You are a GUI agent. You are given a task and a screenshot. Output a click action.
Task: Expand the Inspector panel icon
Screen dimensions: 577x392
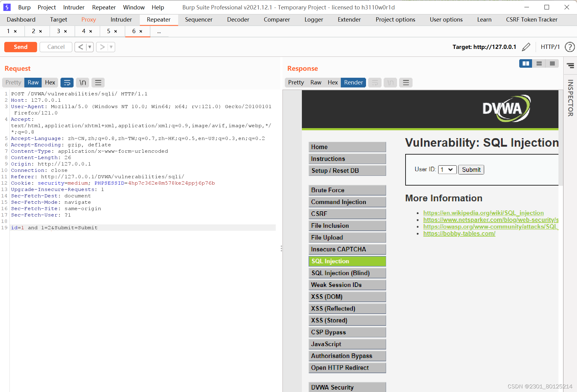click(x=570, y=65)
